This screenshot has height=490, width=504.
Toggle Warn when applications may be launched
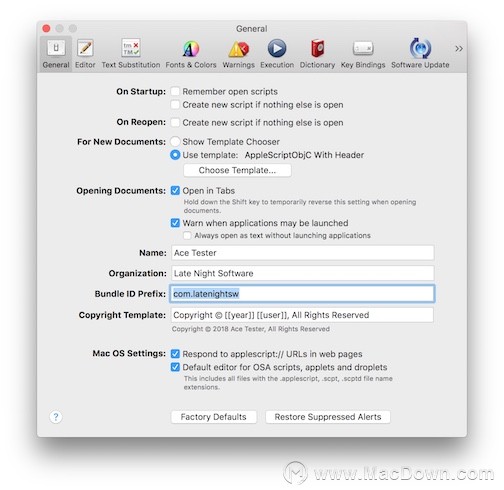point(175,223)
